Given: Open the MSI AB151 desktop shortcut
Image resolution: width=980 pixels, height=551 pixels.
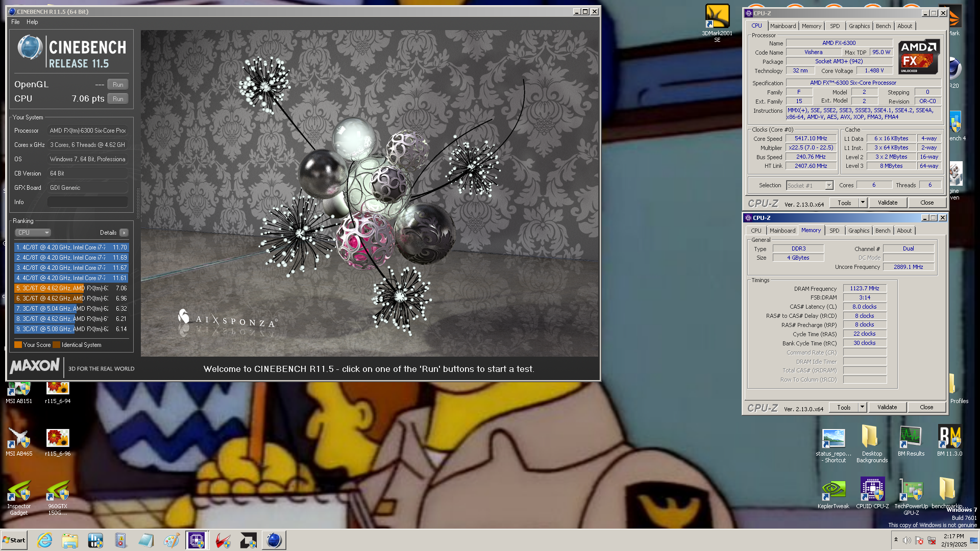Looking at the screenshot, I should (x=19, y=393).
